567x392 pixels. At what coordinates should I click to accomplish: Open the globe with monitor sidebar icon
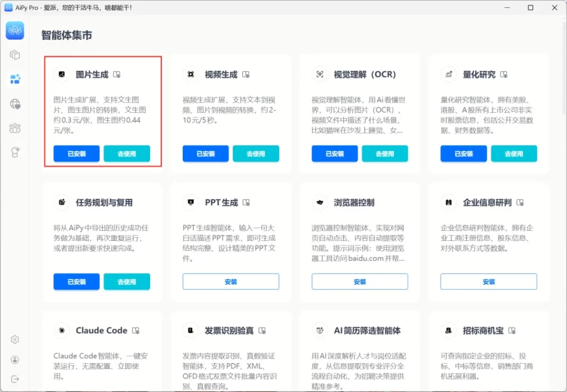click(x=15, y=104)
